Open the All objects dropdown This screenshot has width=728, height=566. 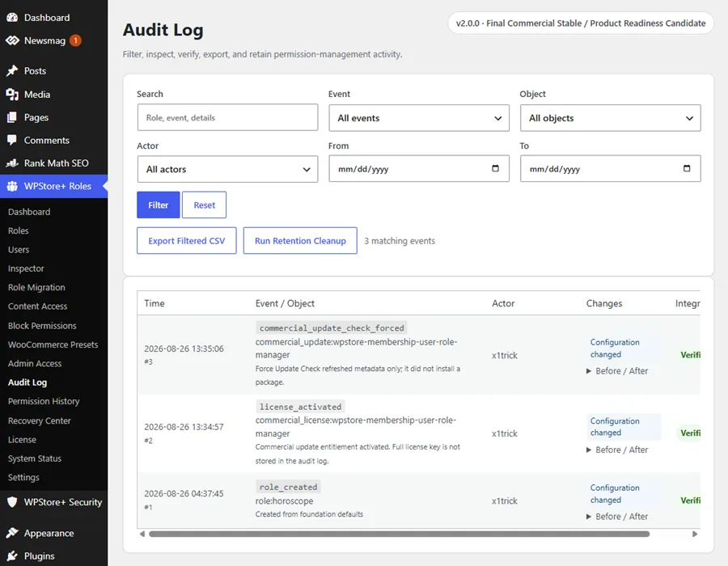point(610,118)
